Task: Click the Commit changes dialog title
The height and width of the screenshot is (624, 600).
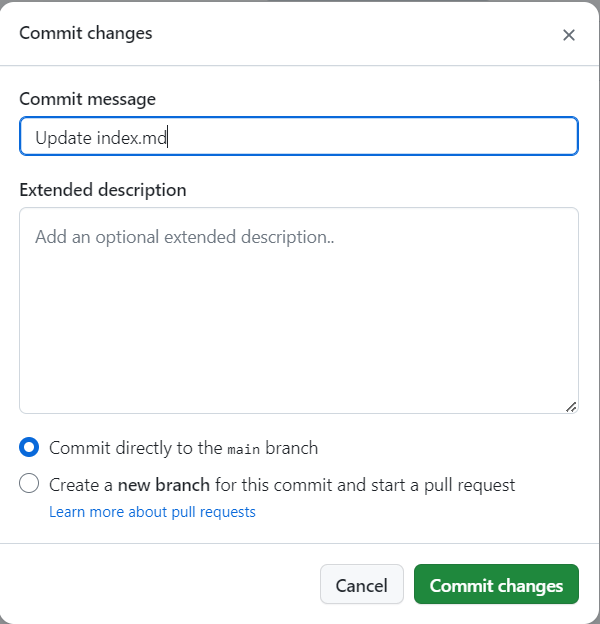Action: [86, 33]
